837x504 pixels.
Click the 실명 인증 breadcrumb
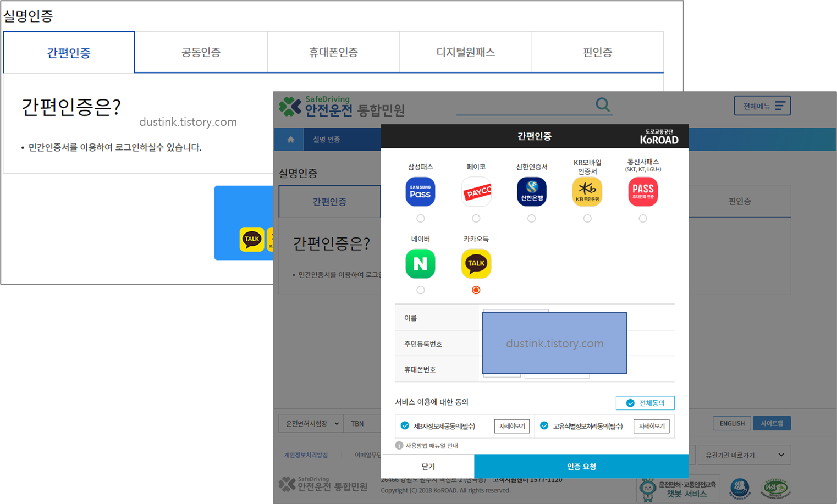point(327,140)
